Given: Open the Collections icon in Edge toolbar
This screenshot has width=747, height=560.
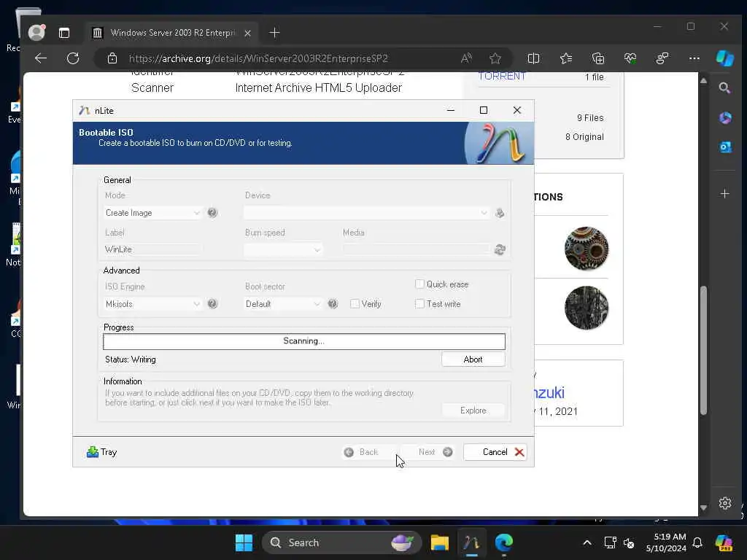Looking at the screenshot, I should pyautogui.click(x=598, y=58).
